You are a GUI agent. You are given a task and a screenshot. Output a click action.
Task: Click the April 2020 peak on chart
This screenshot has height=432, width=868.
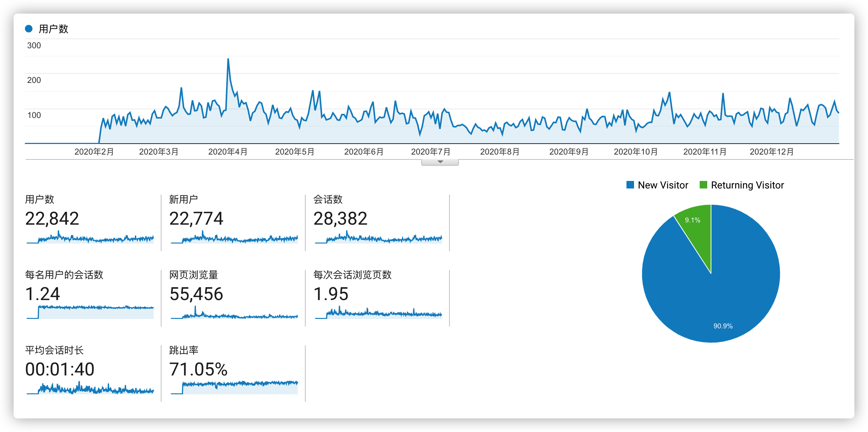click(x=228, y=59)
